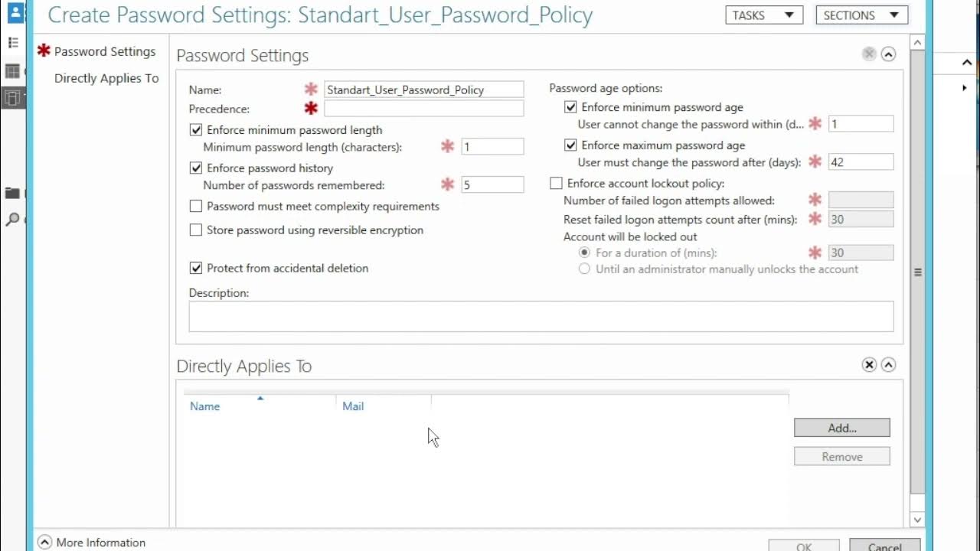Collapse the Directly Applies To section

click(x=888, y=365)
